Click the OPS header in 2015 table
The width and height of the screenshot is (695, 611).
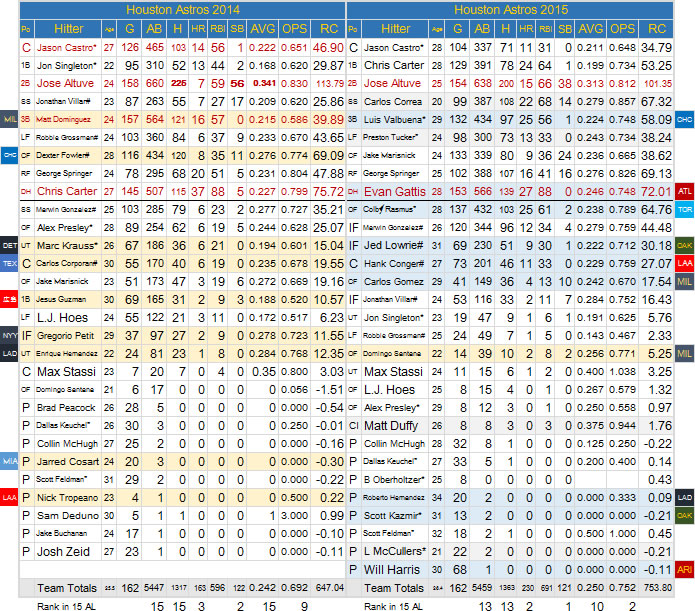click(x=622, y=29)
